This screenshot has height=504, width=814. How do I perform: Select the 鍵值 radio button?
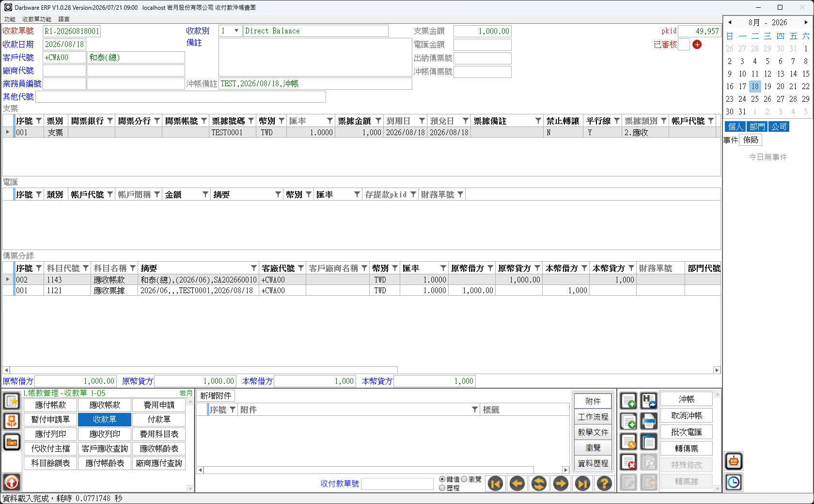click(442, 479)
